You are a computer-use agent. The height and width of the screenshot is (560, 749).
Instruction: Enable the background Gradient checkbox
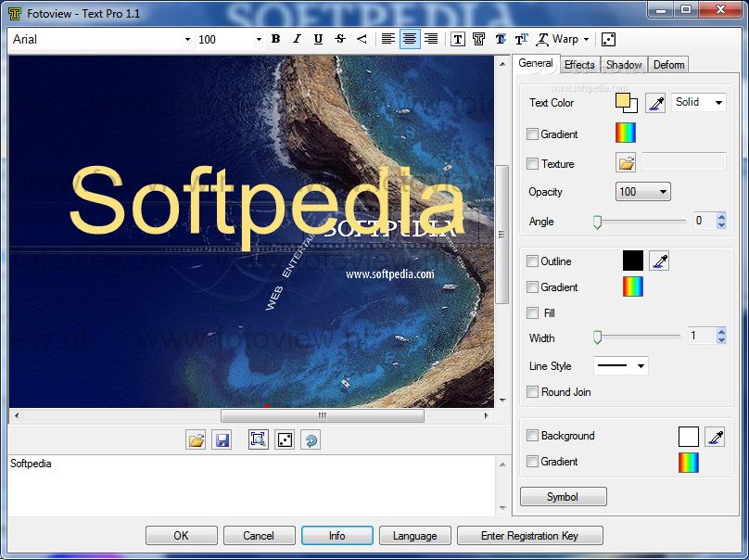532,462
